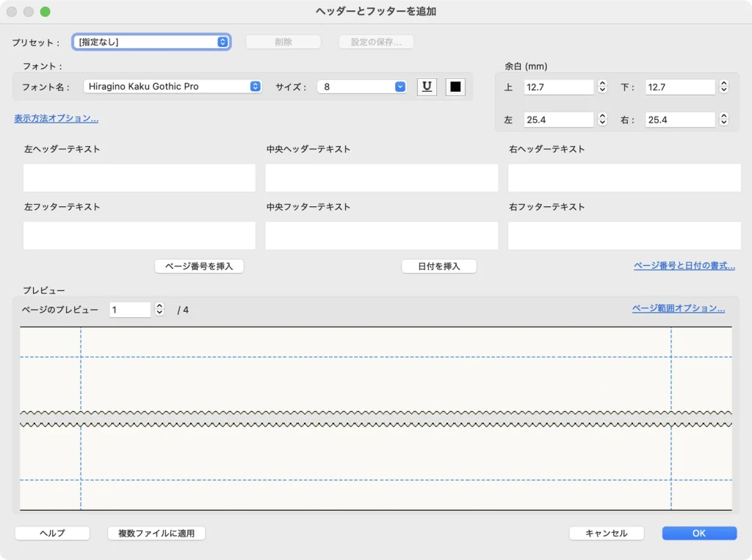Click the 設定の保存 button

(x=376, y=42)
